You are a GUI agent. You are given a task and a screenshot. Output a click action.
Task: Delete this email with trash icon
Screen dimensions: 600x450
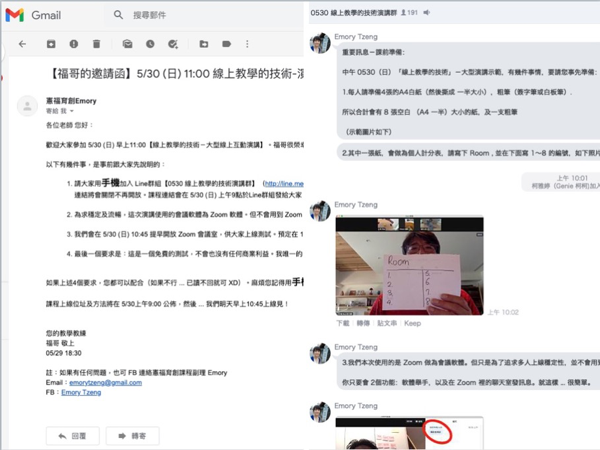tap(96, 44)
